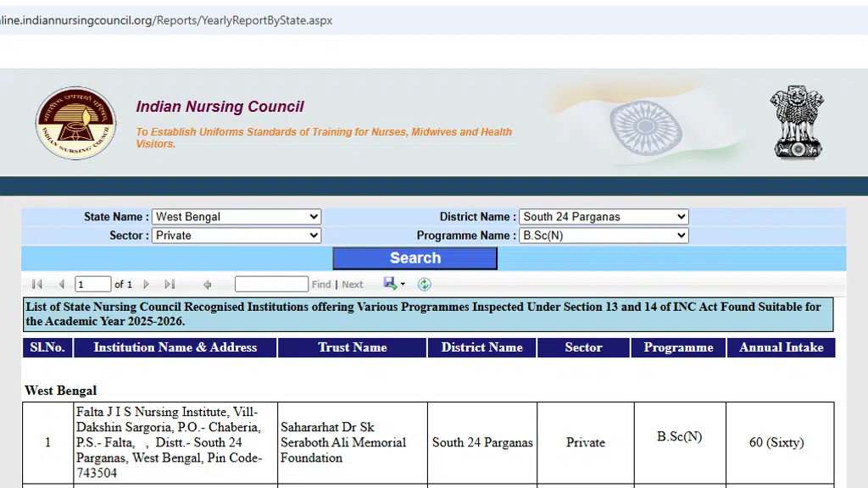Viewport: 868px width, 488px height.
Task: Click the Find link in report toolbar
Action: pos(321,285)
